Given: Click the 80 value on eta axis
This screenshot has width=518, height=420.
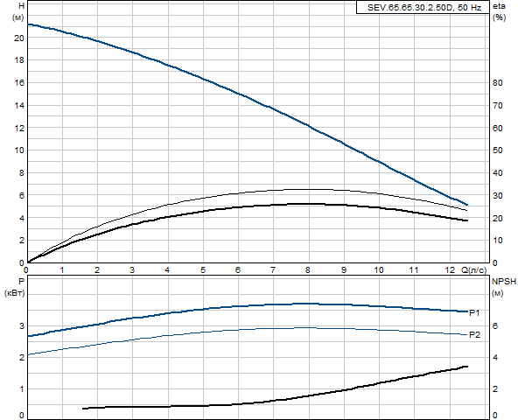Looking at the screenshot, I should pyautogui.click(x=498, y=83).
